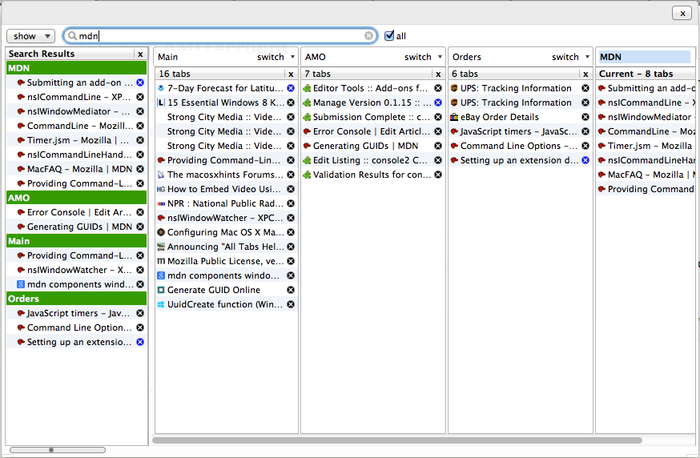Close Generate GUID Online tab

pos(291,290)
